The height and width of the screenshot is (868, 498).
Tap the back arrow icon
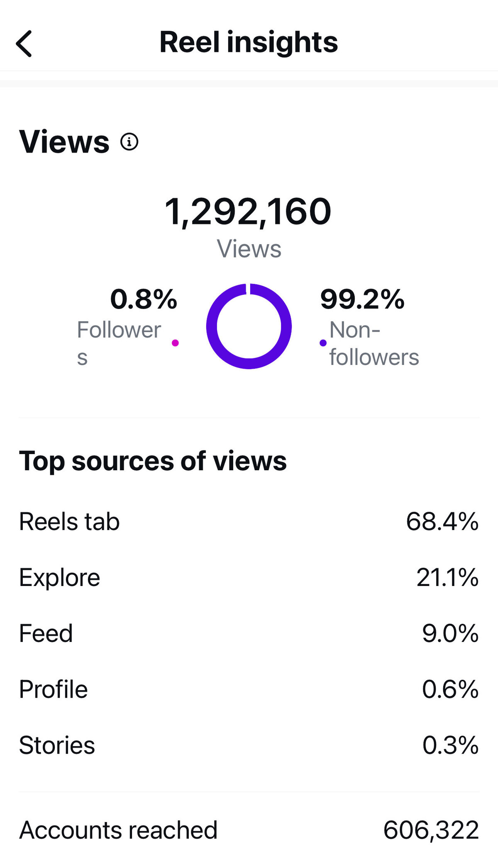click(24, 44)
